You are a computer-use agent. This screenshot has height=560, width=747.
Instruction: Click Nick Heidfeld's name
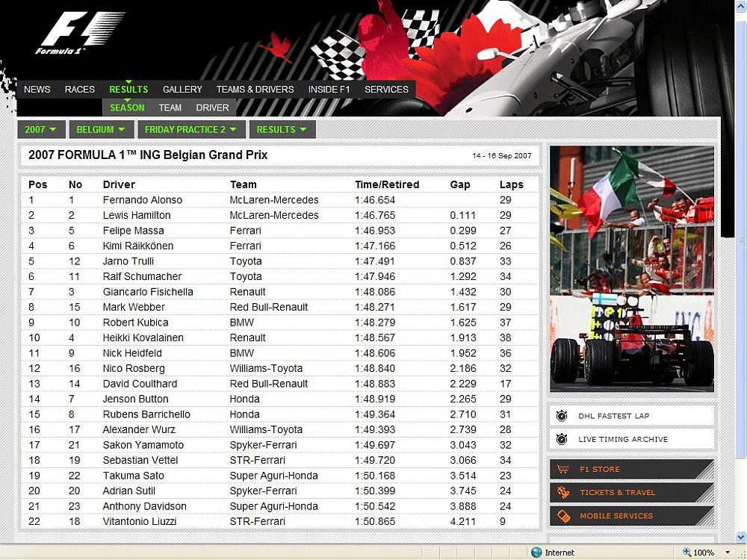click(x=132, y=353)
